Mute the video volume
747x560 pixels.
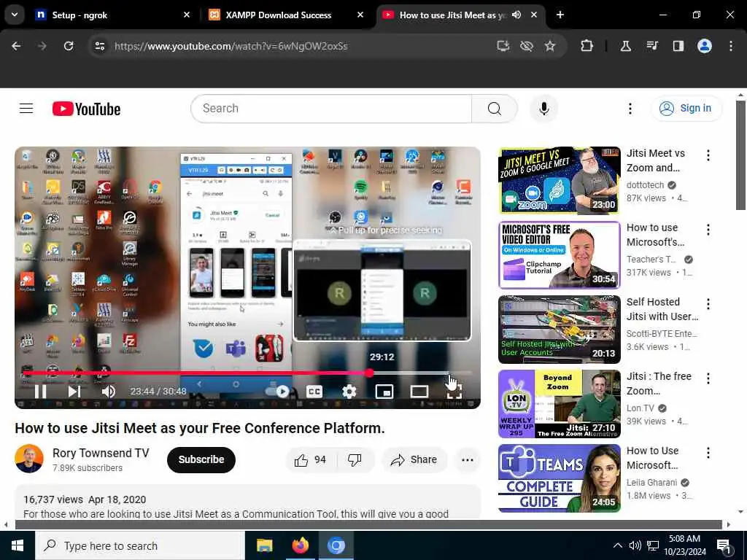(x=109, y=392)
